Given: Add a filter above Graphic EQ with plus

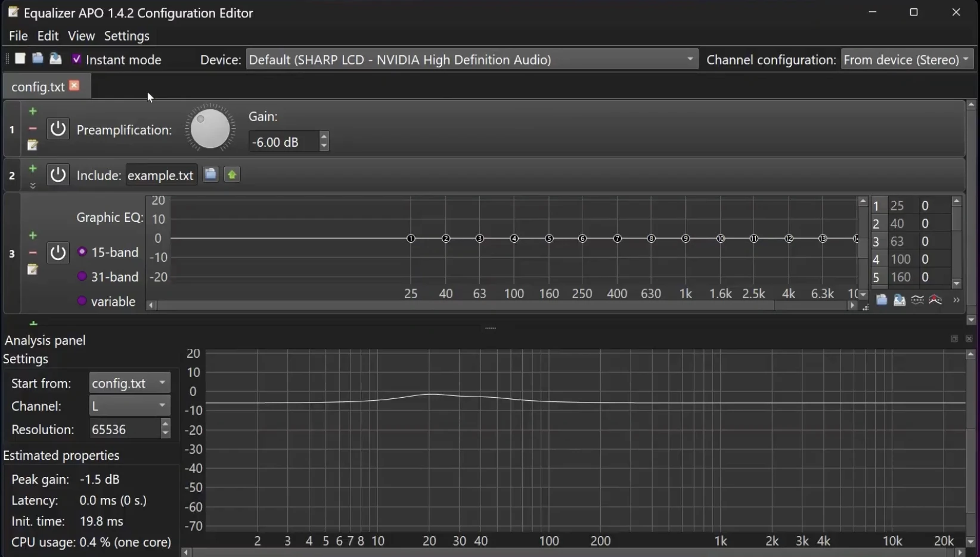Looking at the screenshot, I should pyautogui.click(x=33, y=236).
